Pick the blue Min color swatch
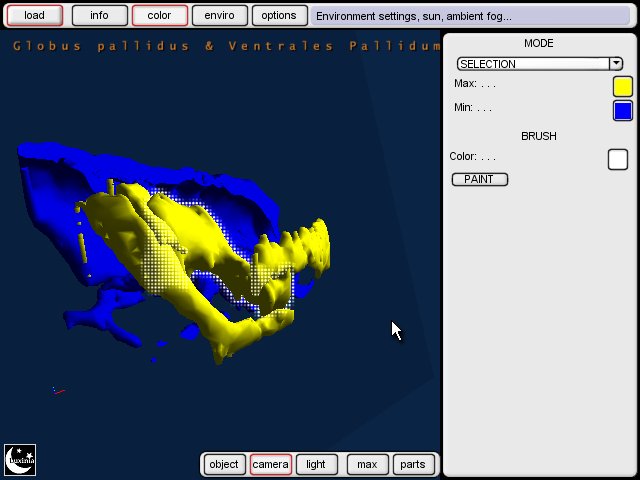Image resolution: width=640 pixels, height=480 pixels. [622, 111]
